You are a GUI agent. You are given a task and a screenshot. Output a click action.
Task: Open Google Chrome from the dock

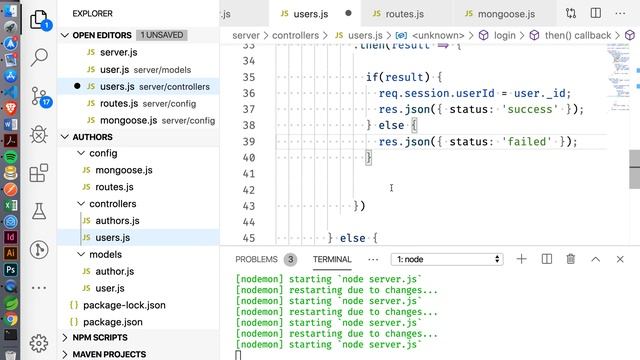tap(10, 319)
